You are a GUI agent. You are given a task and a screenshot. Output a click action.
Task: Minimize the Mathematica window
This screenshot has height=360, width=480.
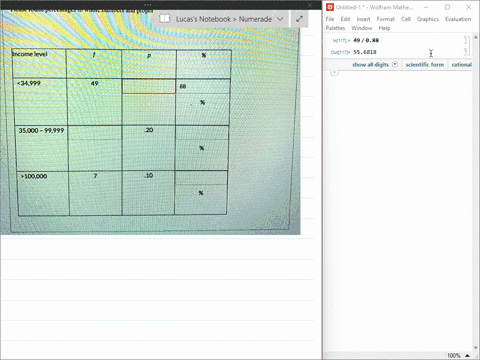pos(426,7)
